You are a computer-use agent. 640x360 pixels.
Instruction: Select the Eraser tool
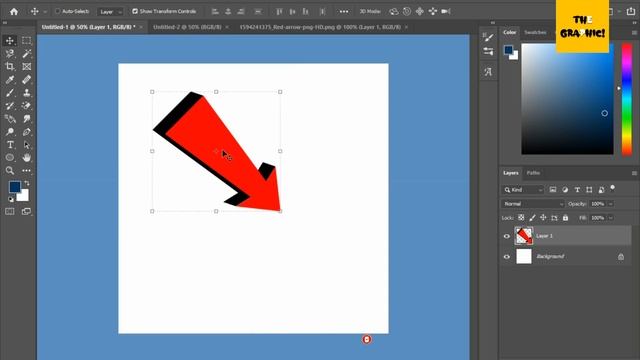click(x=27, y=106)
